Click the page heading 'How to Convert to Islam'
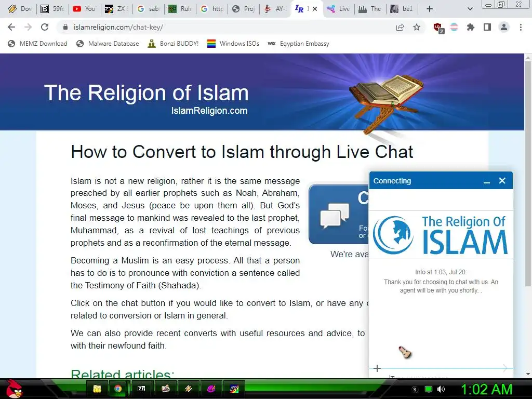Screen dimensions: 532x399 (x=242, y=152)
